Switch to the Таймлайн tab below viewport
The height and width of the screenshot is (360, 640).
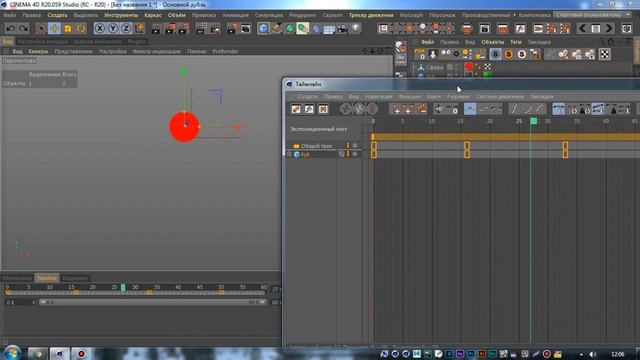pyautogui.click(x=47, y=278)
